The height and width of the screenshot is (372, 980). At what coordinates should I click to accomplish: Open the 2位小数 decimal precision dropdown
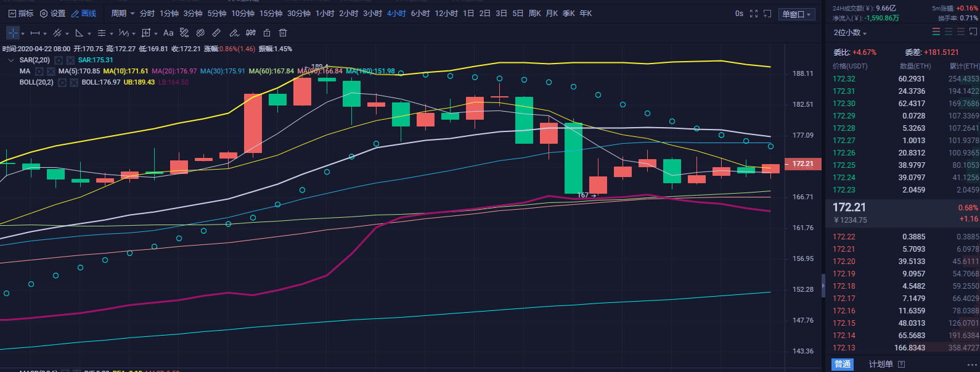pyautogui.click(x=850, y=33)
